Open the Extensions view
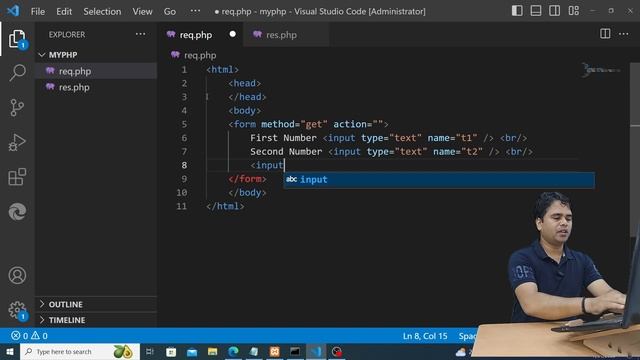640x360 pixels. click(x=17, y=177)
